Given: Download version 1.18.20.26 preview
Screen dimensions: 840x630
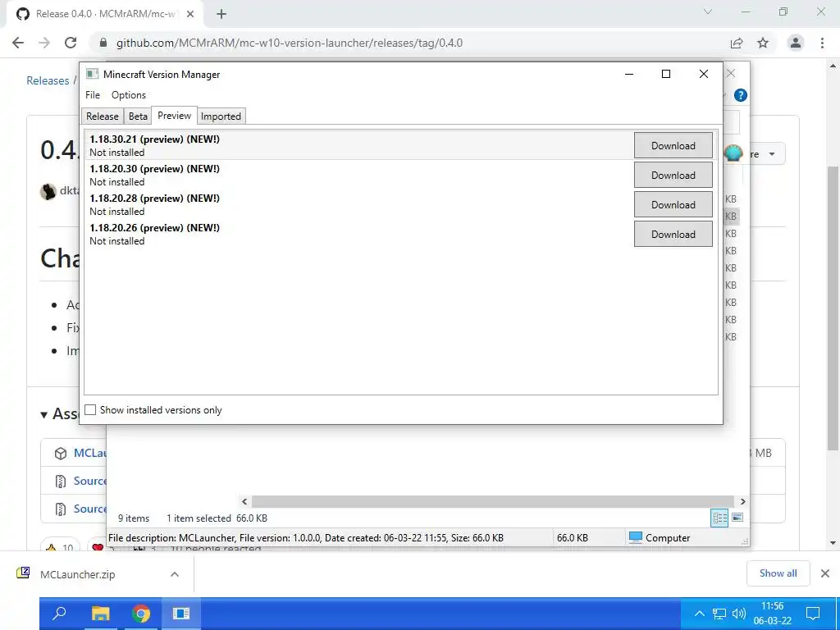Looking at the screenshot, I should coord(673,234).
